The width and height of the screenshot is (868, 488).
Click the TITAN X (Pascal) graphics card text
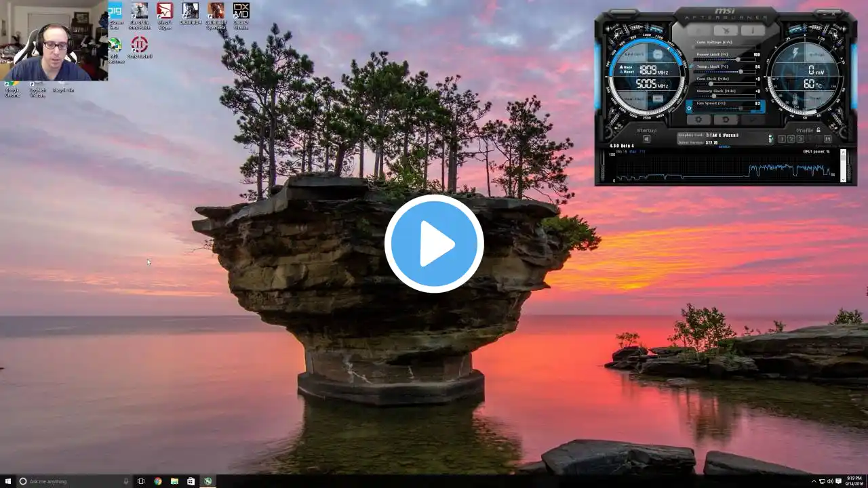(x=722, y=135)
